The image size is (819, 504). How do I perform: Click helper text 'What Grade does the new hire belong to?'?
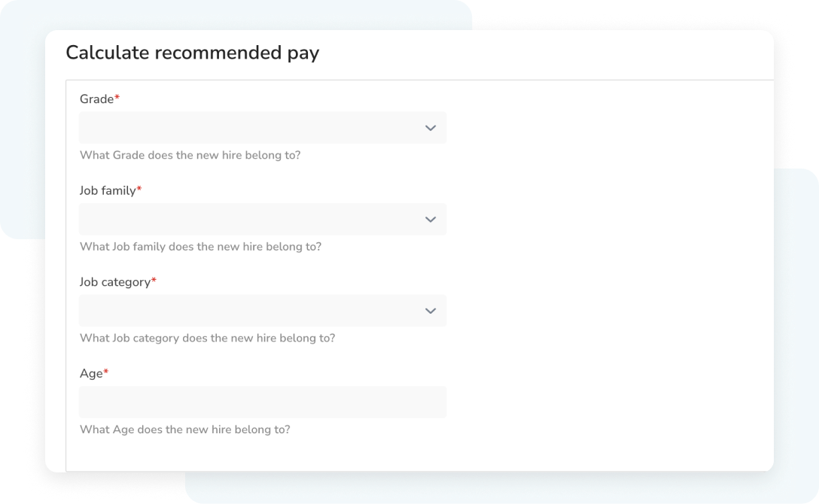190,155
